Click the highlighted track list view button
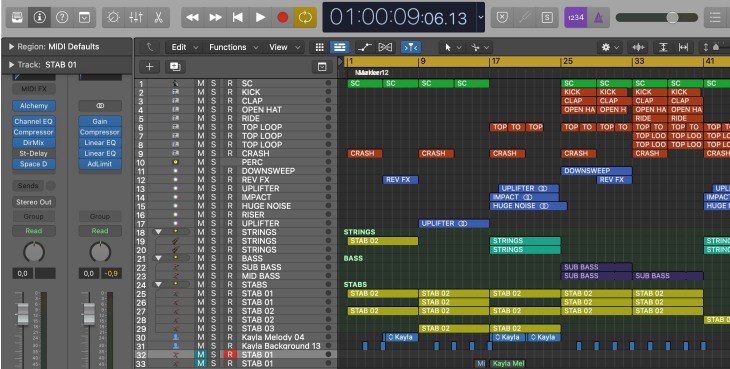730x369 pixels. 340,47
